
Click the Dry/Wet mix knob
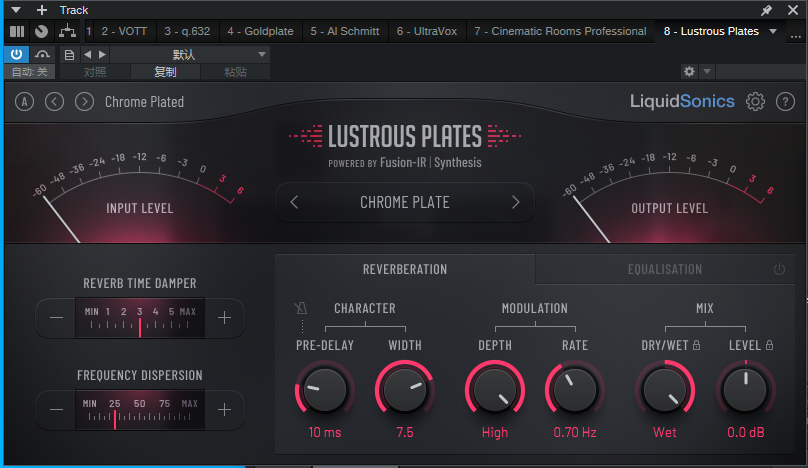coord(665,390)
